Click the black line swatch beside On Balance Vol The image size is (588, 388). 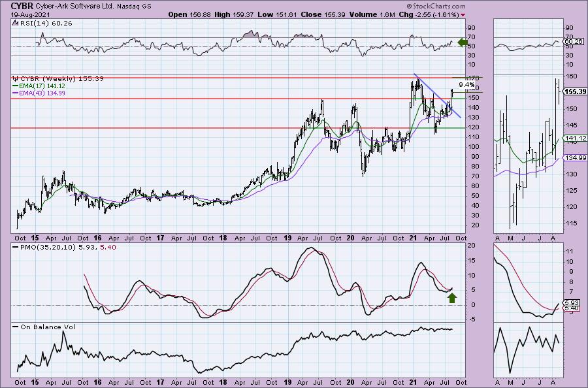coord(16,327)
